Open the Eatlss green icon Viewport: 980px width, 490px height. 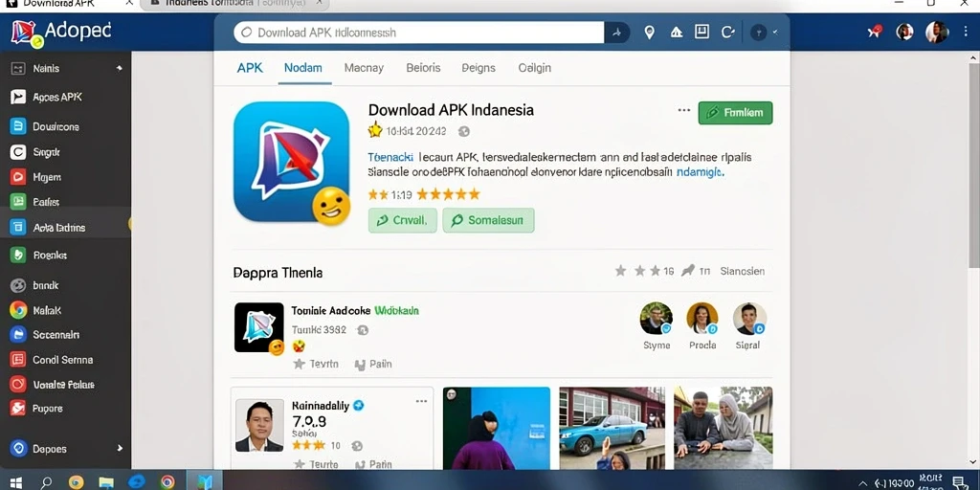click(x=18, y=202)
